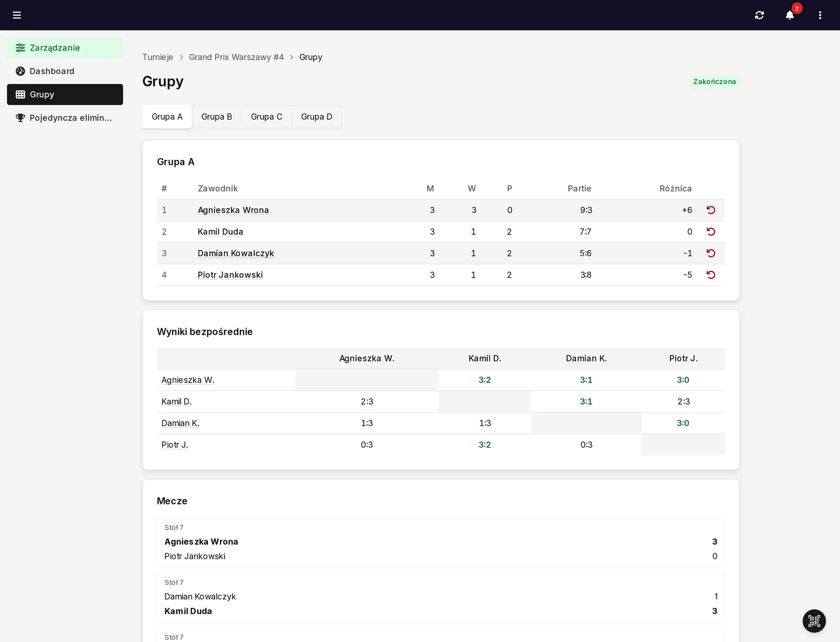Open Zarządzanie in the sidebar
840x642 pixels.
65,48
